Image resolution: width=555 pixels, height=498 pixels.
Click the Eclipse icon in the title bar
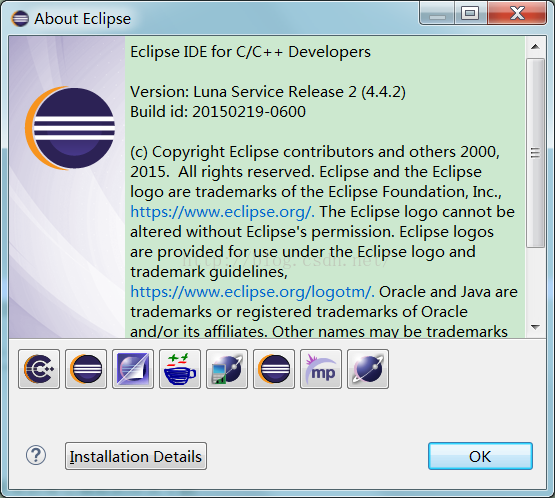tap(20, 18)
